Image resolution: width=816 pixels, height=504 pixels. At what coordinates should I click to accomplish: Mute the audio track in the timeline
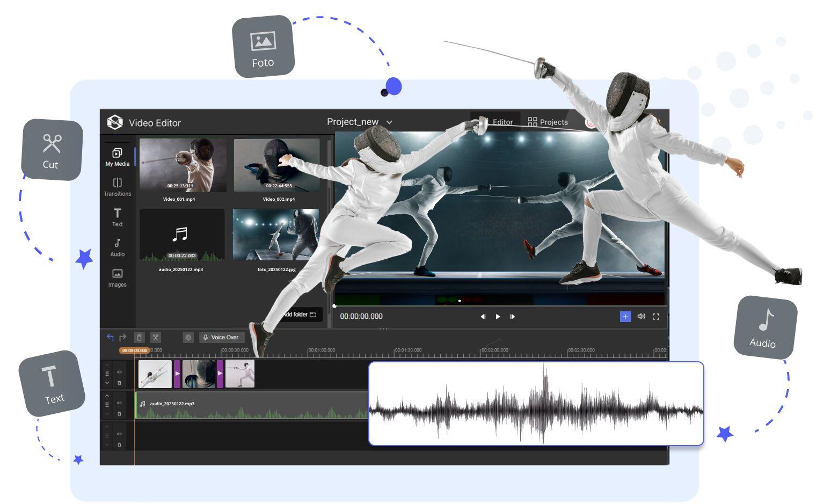119,404
